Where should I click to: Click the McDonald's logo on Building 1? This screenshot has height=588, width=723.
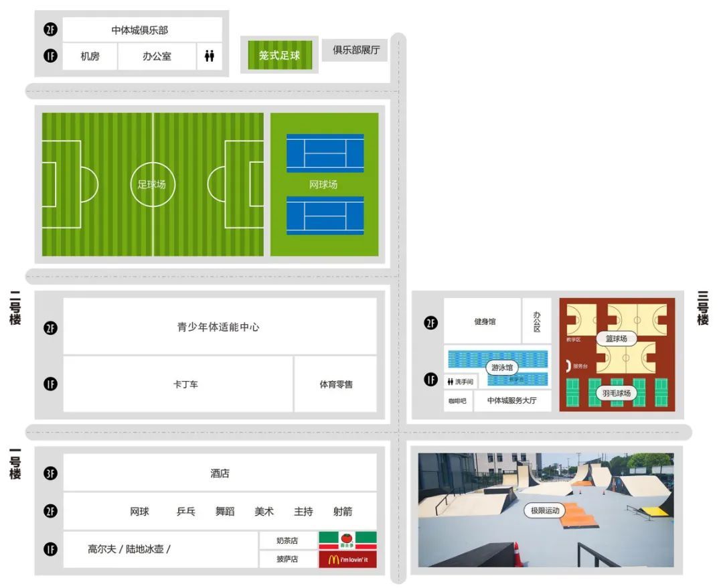[347, 560]
